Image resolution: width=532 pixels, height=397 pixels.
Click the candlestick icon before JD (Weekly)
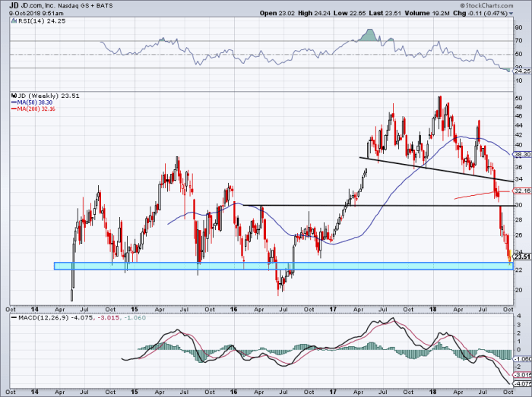[14, 96]
